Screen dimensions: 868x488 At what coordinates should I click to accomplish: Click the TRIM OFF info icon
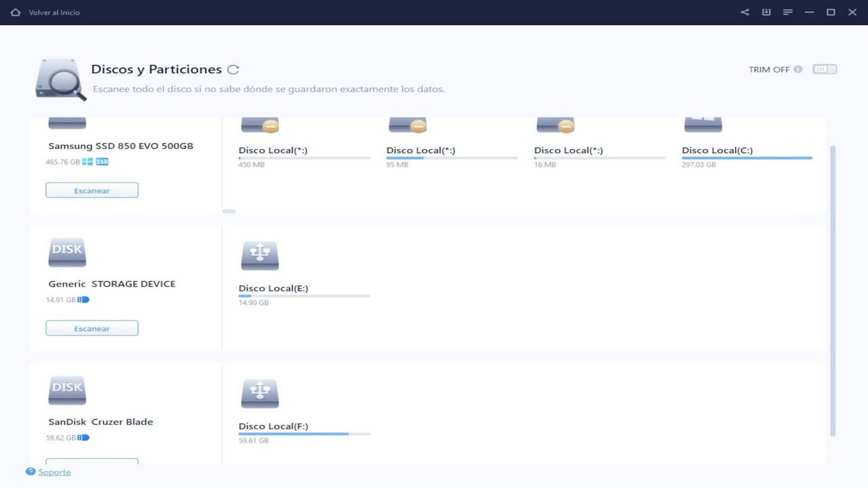pyautogui.click(x=798, y=69)
